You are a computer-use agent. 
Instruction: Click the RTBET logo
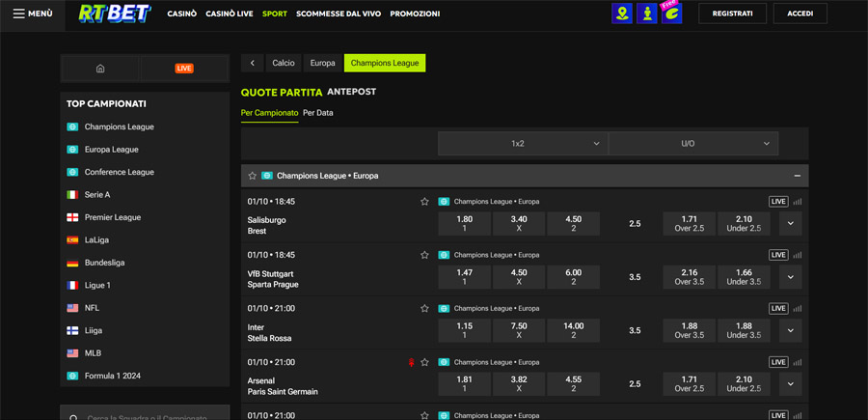point(117,14)
